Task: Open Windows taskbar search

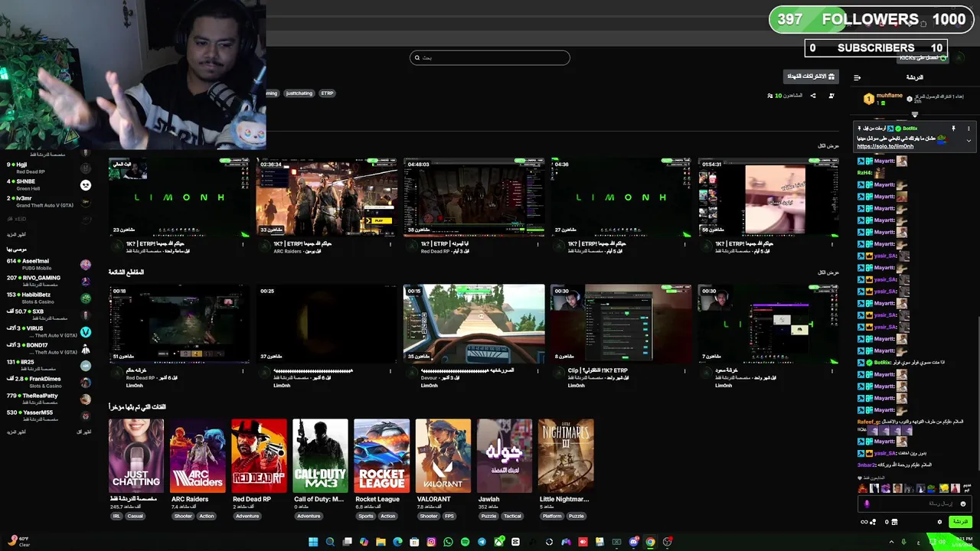Action: (x=330, y=542)
